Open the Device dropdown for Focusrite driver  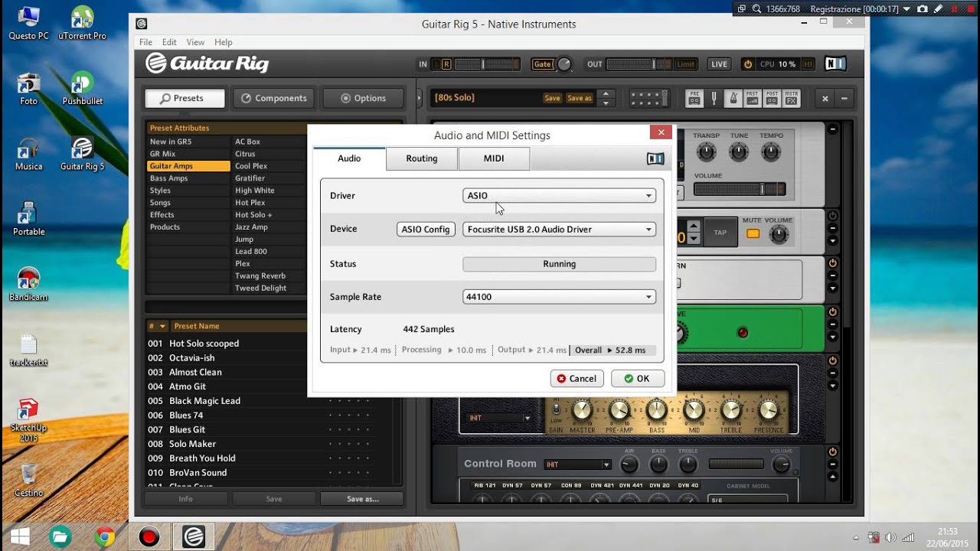coord(559,229)
